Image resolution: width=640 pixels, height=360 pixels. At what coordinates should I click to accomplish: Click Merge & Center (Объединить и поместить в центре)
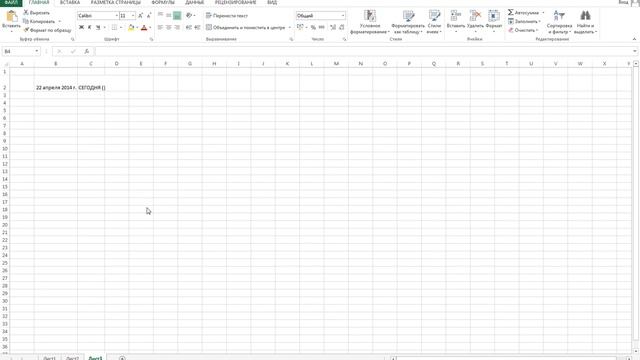click(245, 27)
